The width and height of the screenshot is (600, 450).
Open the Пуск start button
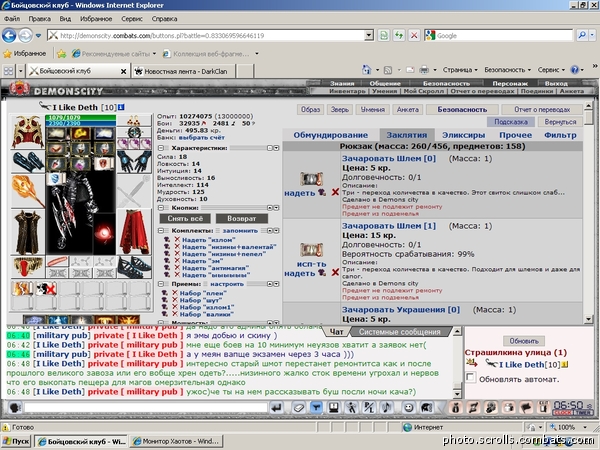(16, 441)
